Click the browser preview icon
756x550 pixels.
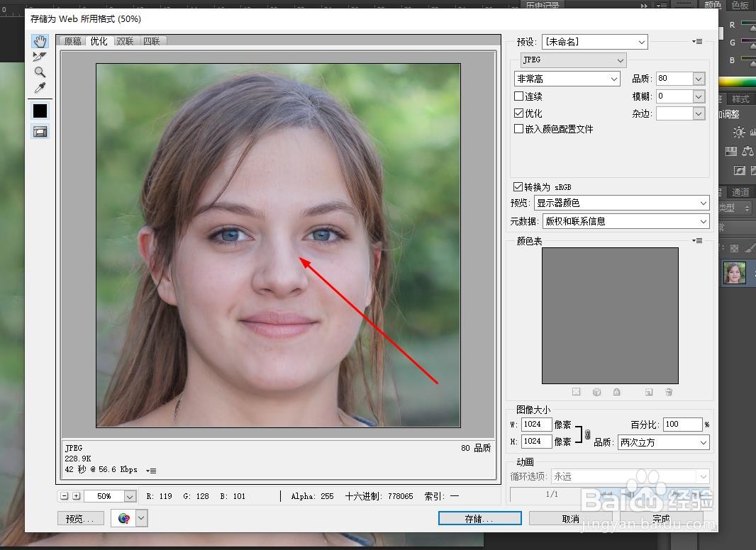click(123, 519)
